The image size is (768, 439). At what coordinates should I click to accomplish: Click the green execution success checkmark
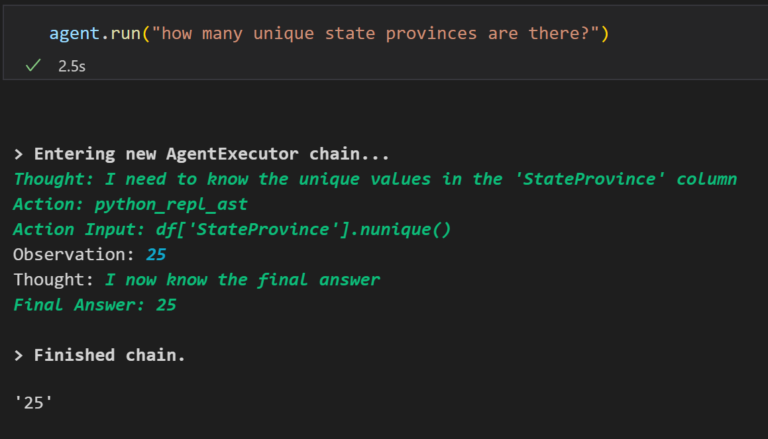click(x=33, y=64)
